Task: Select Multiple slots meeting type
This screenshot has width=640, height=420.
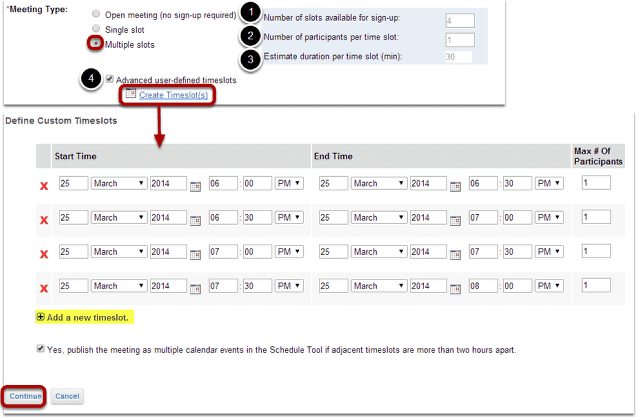Action: [96, 43]
